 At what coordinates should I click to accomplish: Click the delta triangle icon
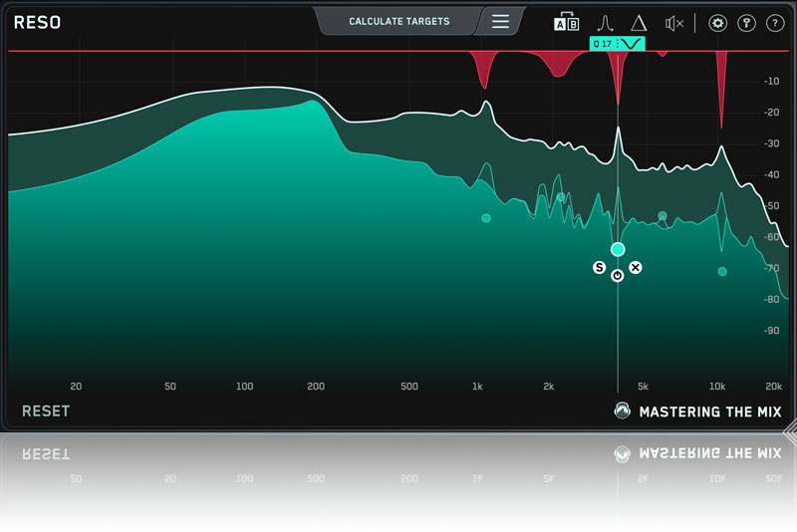tap(639, 23)
